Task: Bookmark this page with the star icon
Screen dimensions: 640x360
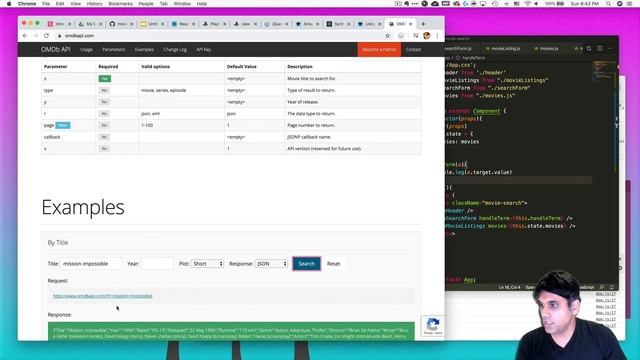Action: pos(387,36)
